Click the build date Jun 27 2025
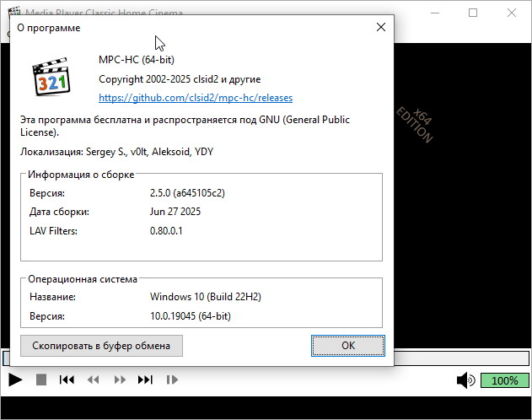The height and width of the screenshot is (420, 532). click(x=175, y=212)
